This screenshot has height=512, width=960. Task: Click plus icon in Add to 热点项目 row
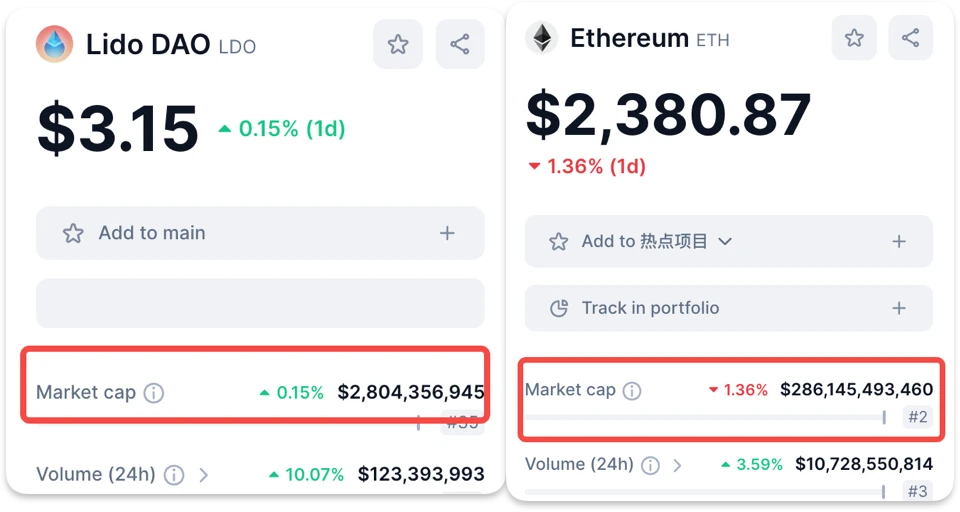899,241
